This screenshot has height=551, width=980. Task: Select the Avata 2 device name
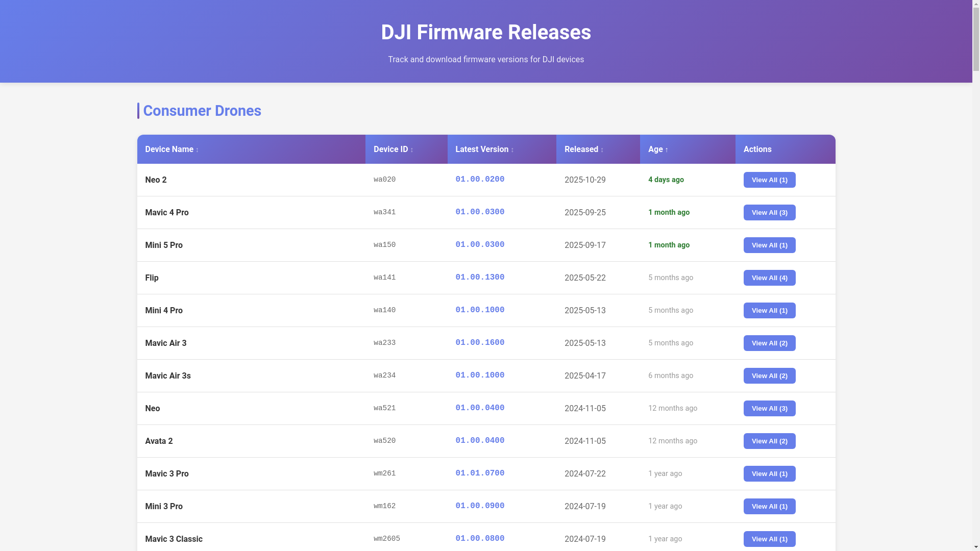[x=159, y=441]
